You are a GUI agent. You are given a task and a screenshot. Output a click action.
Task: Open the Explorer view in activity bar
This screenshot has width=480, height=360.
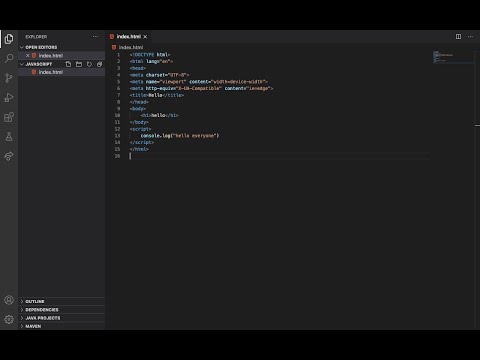(9, 39)
